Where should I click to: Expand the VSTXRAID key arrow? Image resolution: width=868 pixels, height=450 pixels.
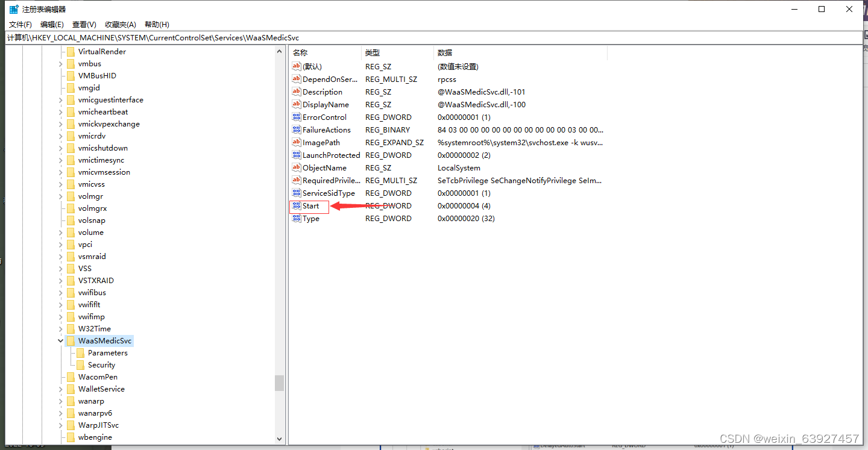point(61,281)
